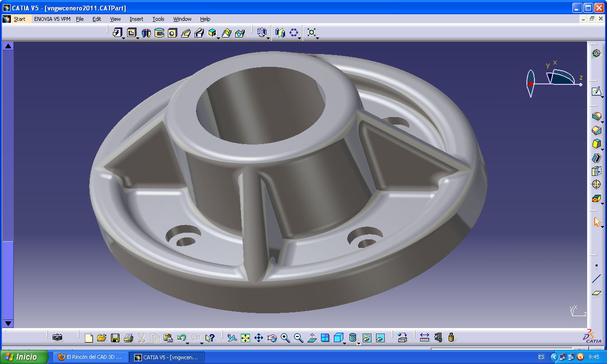
Task: Open a file with folder icon
Action: 101,338
